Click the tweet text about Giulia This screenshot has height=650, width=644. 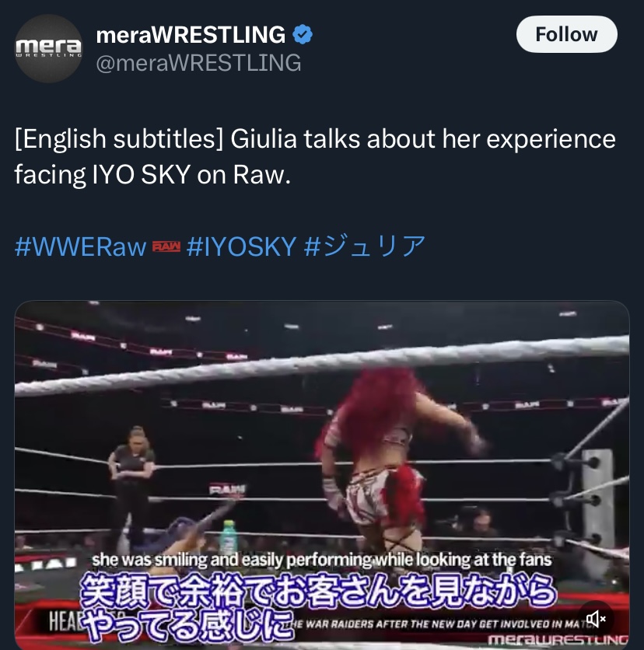(315, 156)
